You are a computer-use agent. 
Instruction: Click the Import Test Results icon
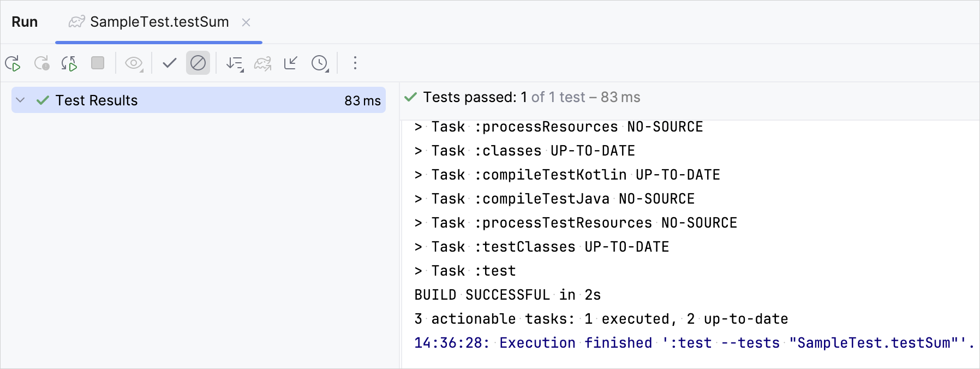click(291, 63)
